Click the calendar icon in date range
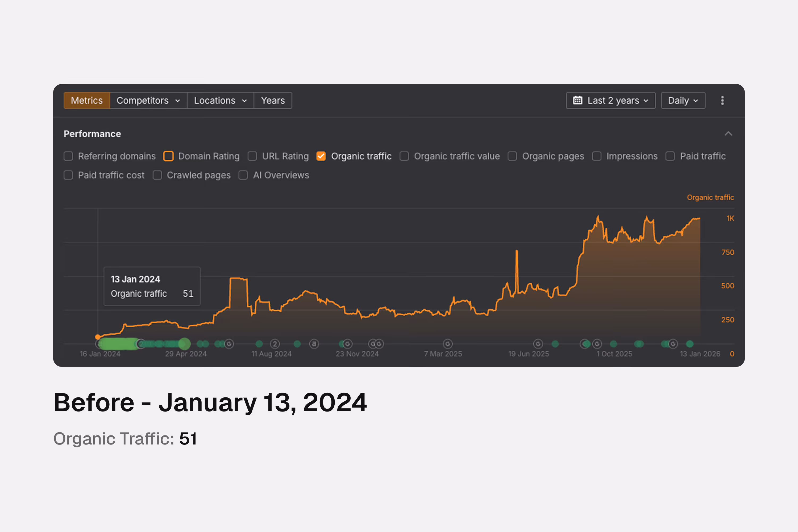Image resolution: width=798 pixels, height=532 pixels. (577, 101)
